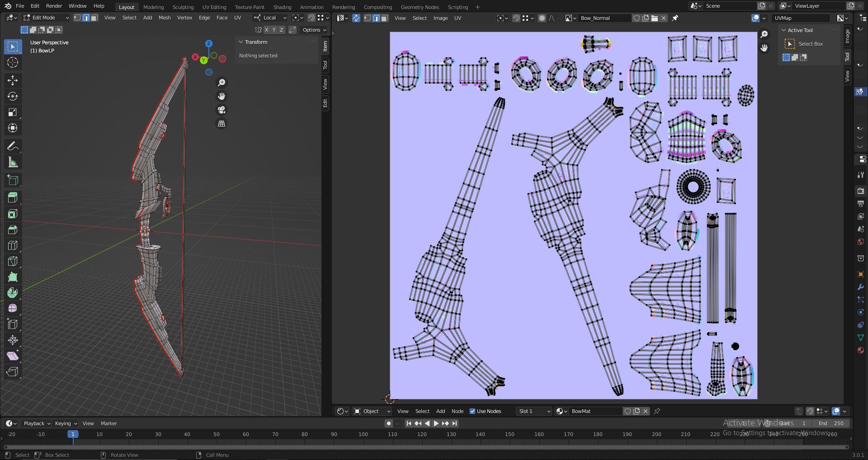Click the viewport pan hand icon
The image size is (868, 460).
[x=222, y=96]
